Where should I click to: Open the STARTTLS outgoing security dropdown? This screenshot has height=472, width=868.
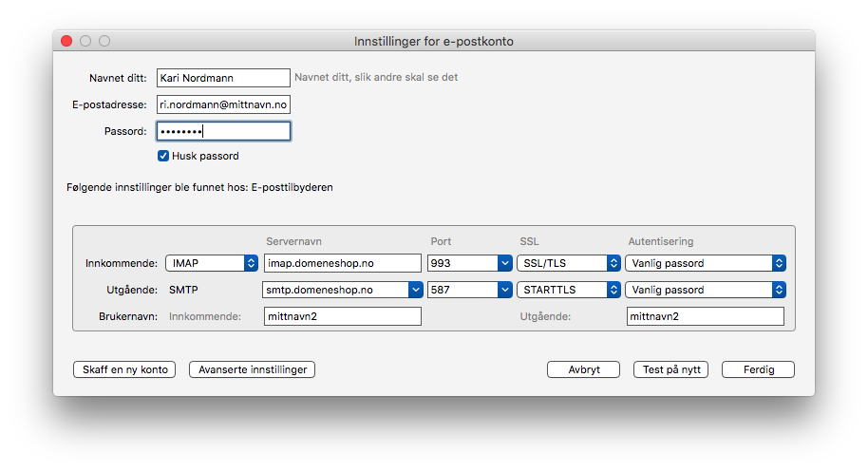coord(568,290)
